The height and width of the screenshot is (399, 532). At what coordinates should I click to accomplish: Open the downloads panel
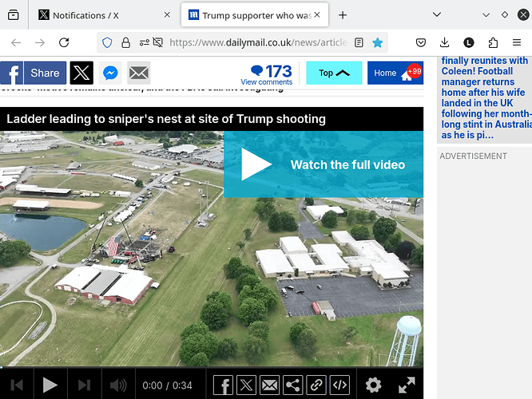[x=444, y=42]
